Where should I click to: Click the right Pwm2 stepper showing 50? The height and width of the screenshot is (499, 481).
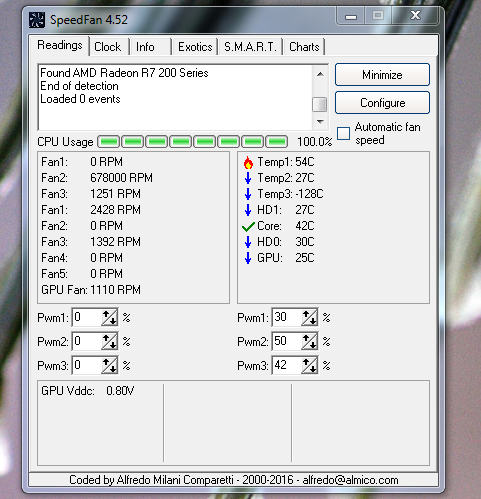(310, 341)
